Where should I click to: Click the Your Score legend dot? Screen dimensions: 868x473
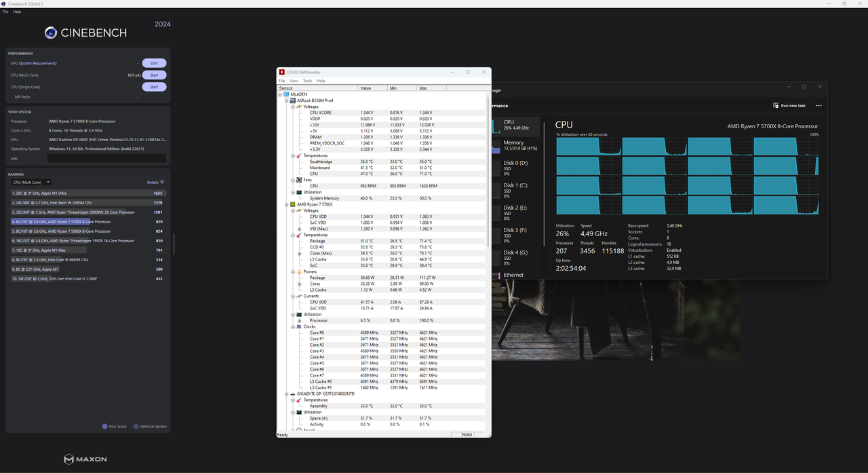click(104, 427)
